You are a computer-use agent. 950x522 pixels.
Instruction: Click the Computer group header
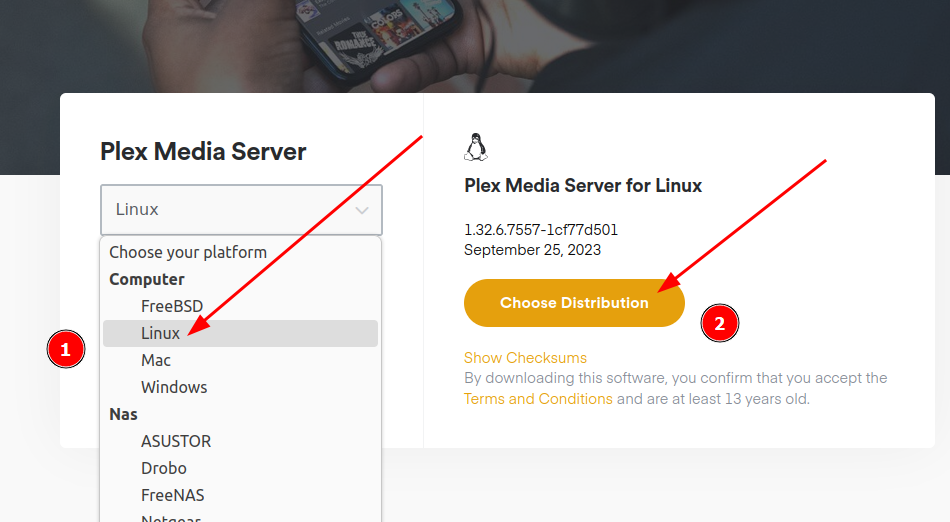[x=147, y=279]
